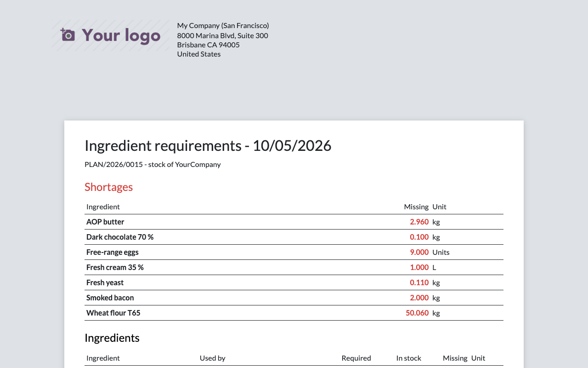Click the address line 8000 Marina Blvd

tap(223, 35)
